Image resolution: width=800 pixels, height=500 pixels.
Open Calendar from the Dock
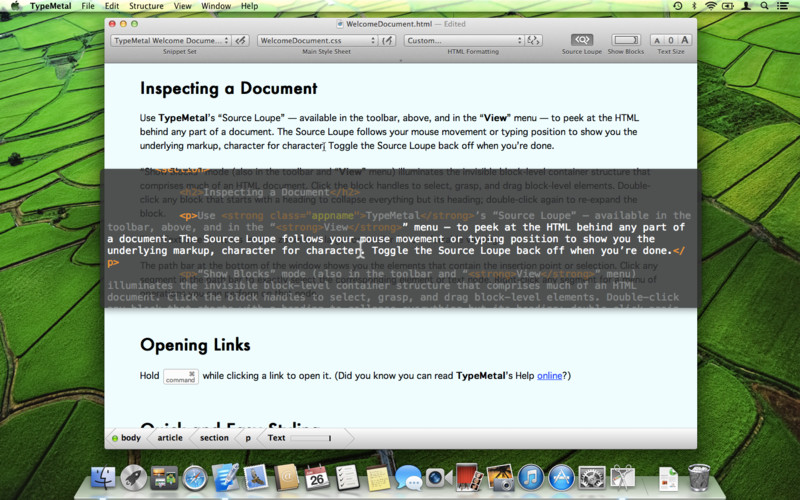tap(317, 478)
